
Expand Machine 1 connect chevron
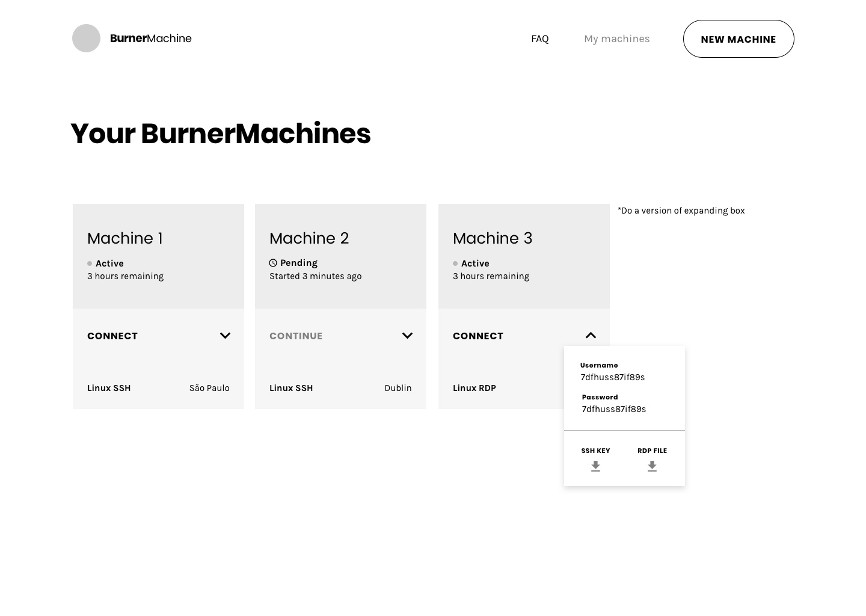click(x=225, y=336)
